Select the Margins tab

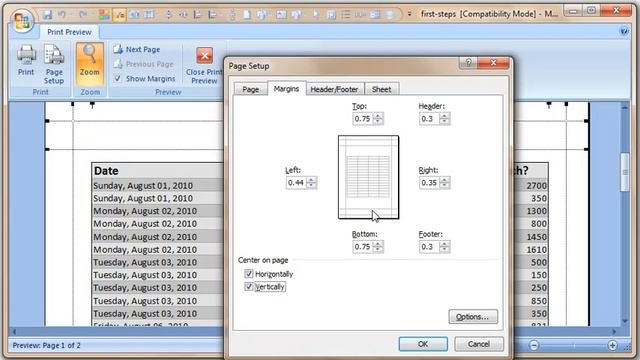286,89
